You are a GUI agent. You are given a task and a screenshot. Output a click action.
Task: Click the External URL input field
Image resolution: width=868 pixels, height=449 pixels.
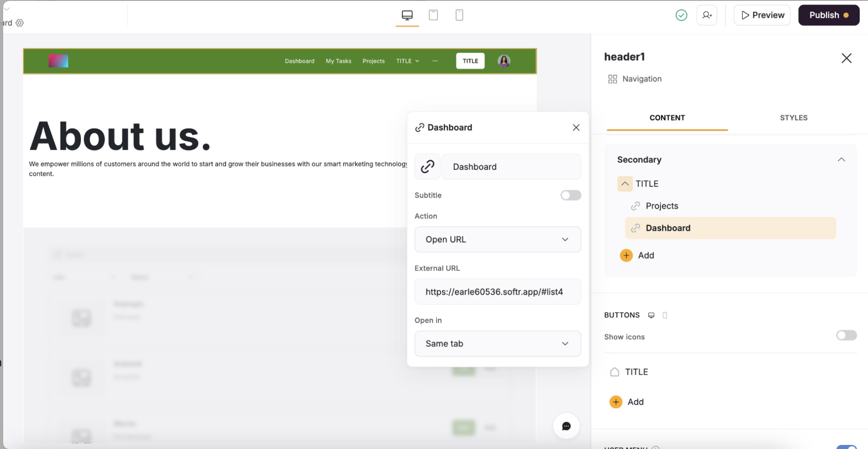point(498,292)
